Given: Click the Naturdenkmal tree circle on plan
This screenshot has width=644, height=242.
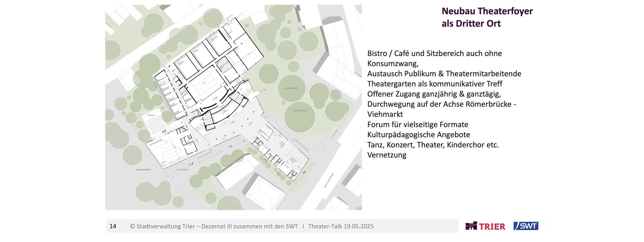Looking at the screenshot, I should (x=292, y=88).
